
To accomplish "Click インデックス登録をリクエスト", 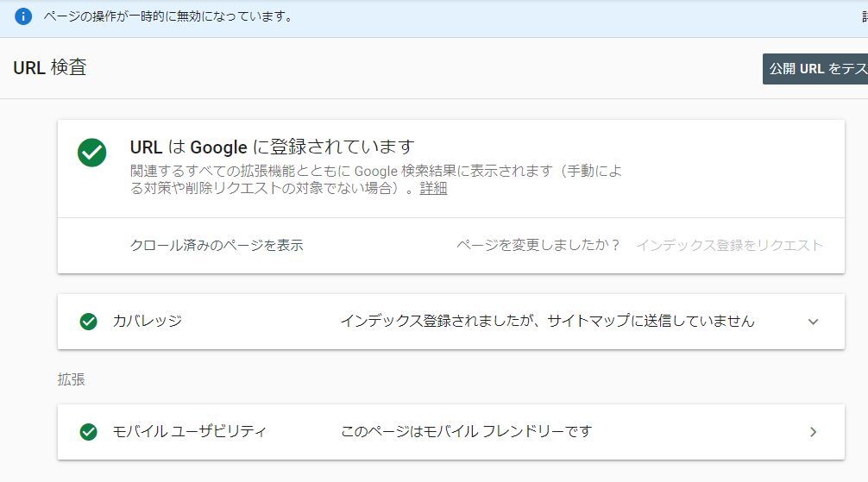I will click(x=729, y=245).
